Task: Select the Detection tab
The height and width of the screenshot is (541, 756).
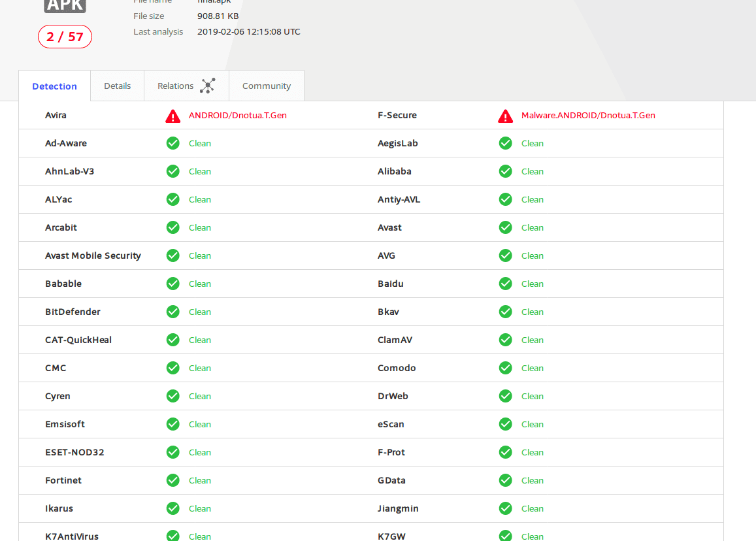Action: [54, 86]
